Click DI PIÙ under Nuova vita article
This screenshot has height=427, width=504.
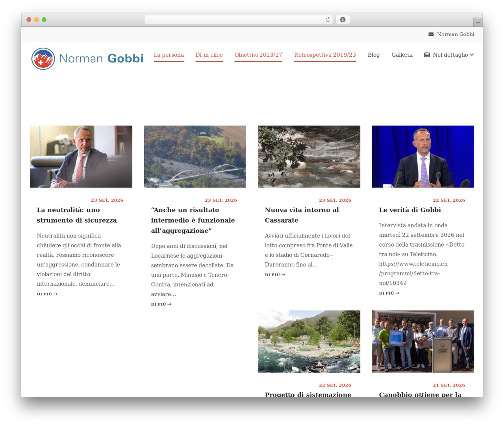275,275
